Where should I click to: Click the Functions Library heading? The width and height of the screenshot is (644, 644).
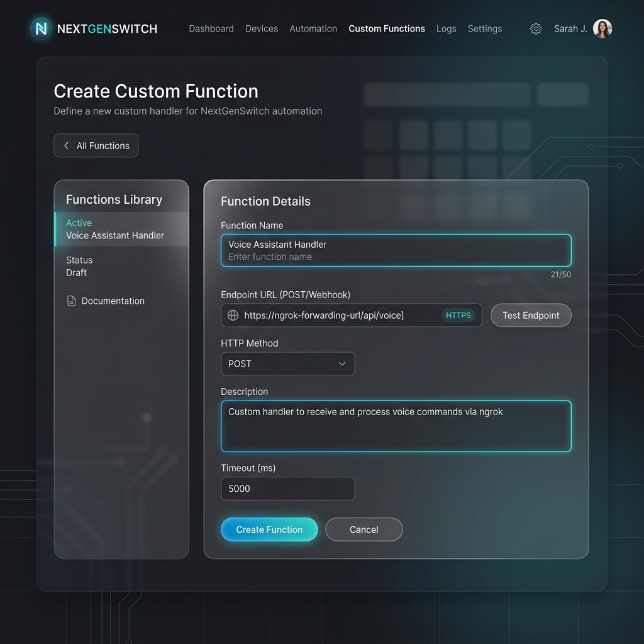pyautogui.click(x=114, y=199)
